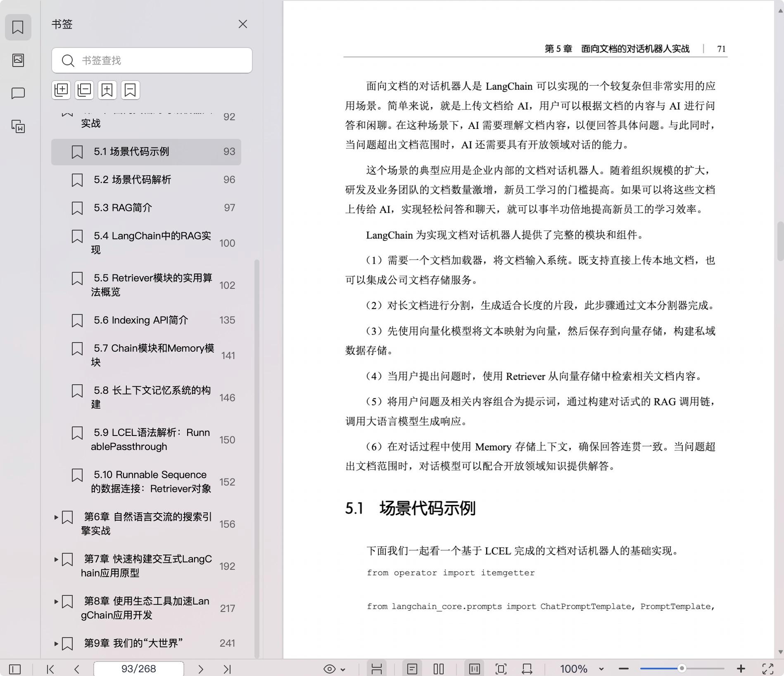Go to the previous page
784x676 pixels.
click(76, 669)
